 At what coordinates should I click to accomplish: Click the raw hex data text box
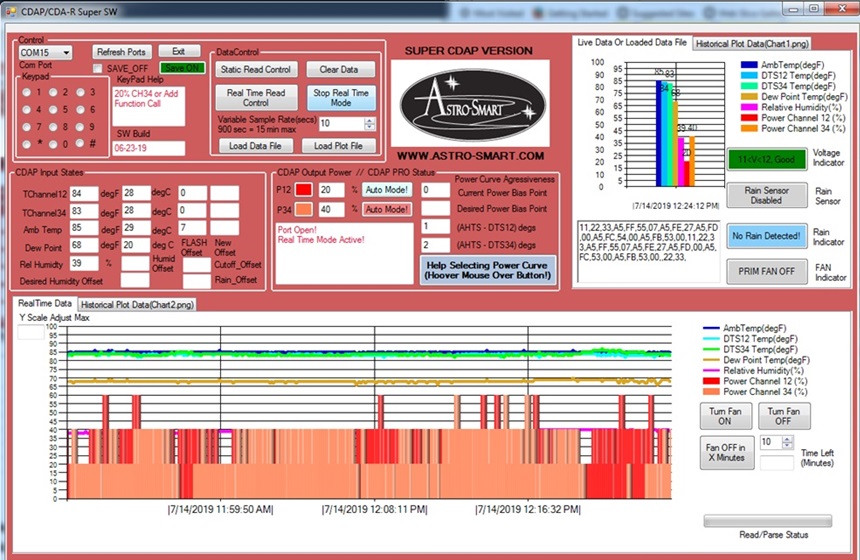[649, 252]
